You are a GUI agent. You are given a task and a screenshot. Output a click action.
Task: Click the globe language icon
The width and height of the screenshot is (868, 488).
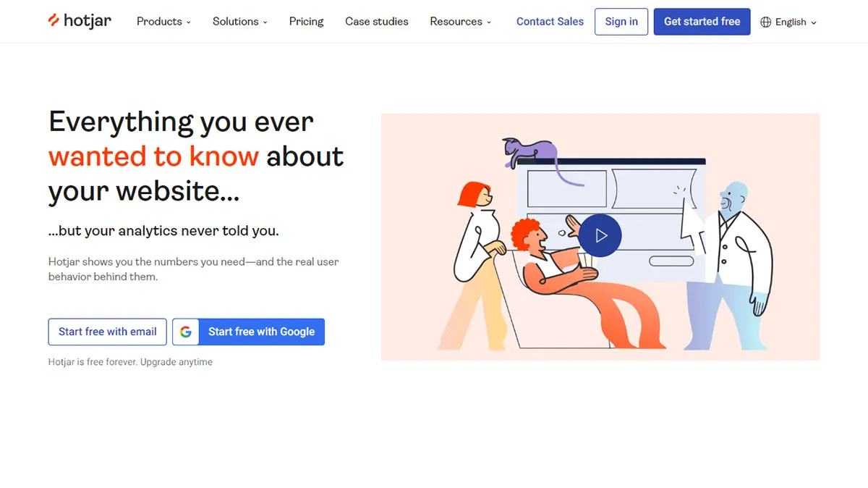click(766, 22)
